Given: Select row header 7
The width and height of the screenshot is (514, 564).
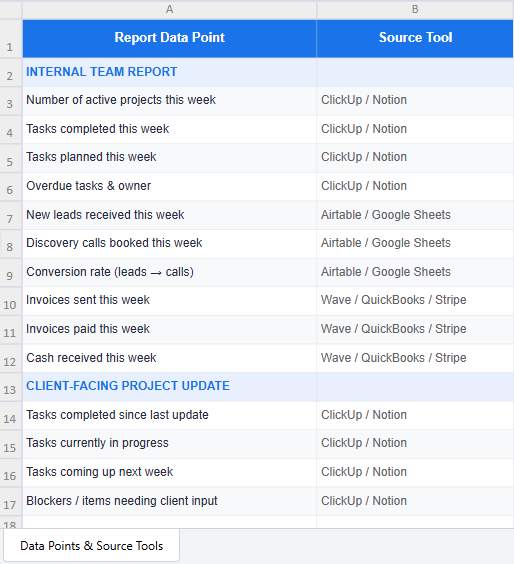Looking at the screenshot, I should tap(11, 215).
